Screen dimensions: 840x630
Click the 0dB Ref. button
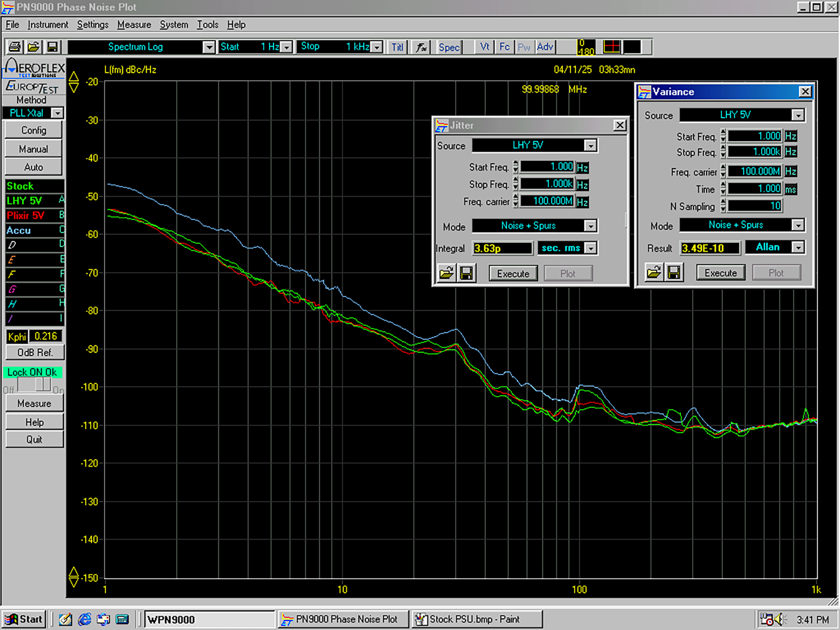pos(35,352)
